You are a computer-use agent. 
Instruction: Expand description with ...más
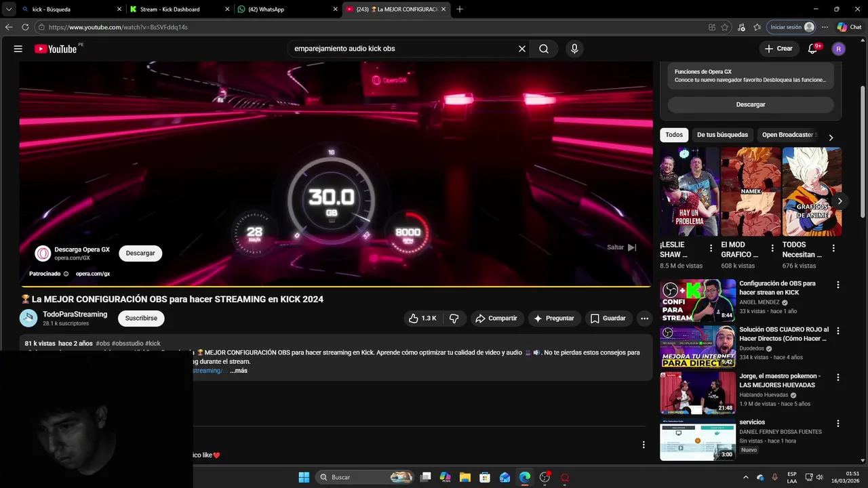point(239,371)
